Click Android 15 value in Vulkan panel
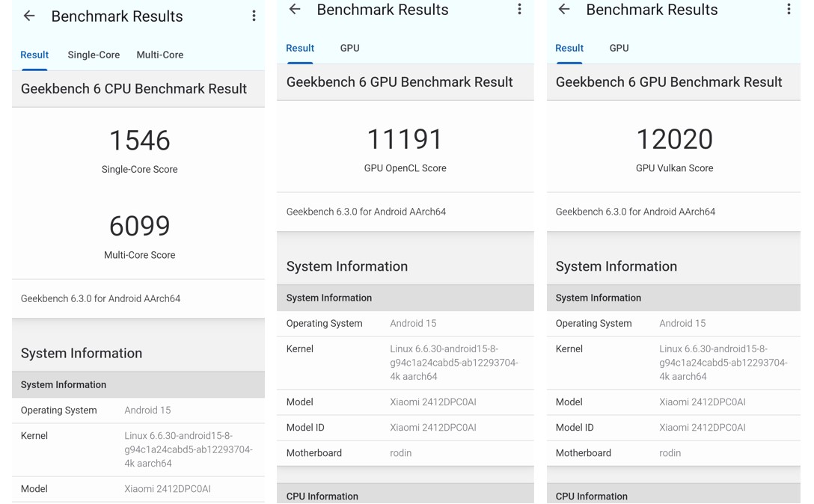 pyautogui.click(x=682, y=323)
